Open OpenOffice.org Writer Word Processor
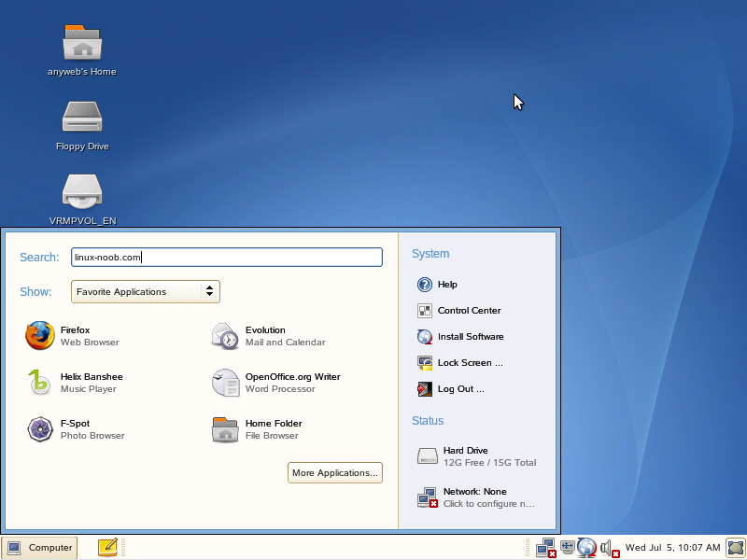Viewport: 747px width, 560px height. 275,383
